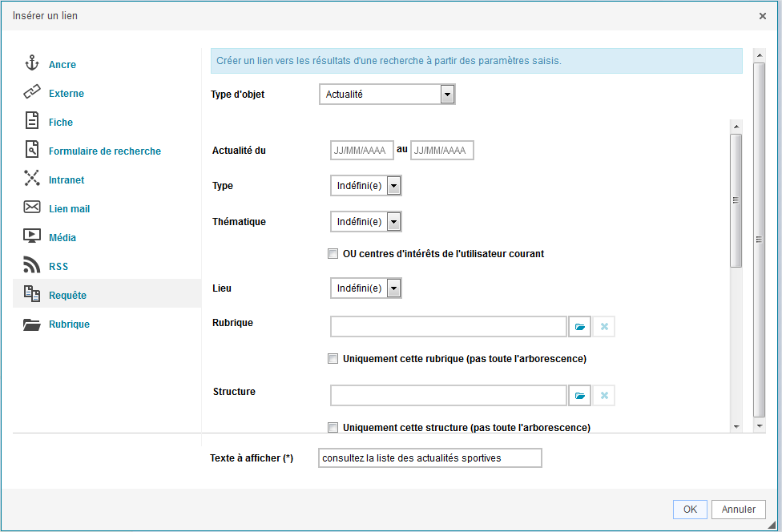Check Uniquement cette rubrique option
The height and width of the screenshot is (532, 782).
(x=333, y=358)
